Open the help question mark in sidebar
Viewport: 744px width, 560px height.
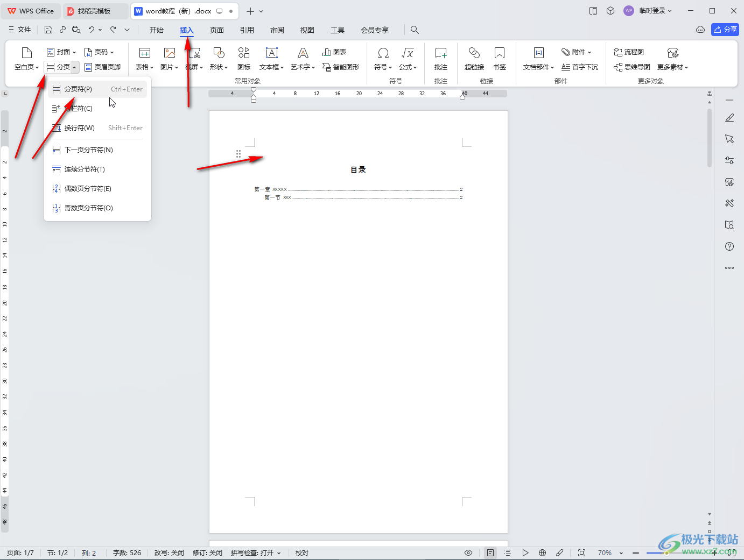tap(729, 246)
